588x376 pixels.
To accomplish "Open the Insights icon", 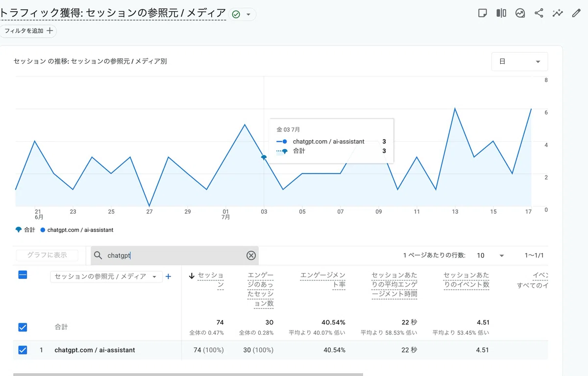I will (x=520, y=13).
